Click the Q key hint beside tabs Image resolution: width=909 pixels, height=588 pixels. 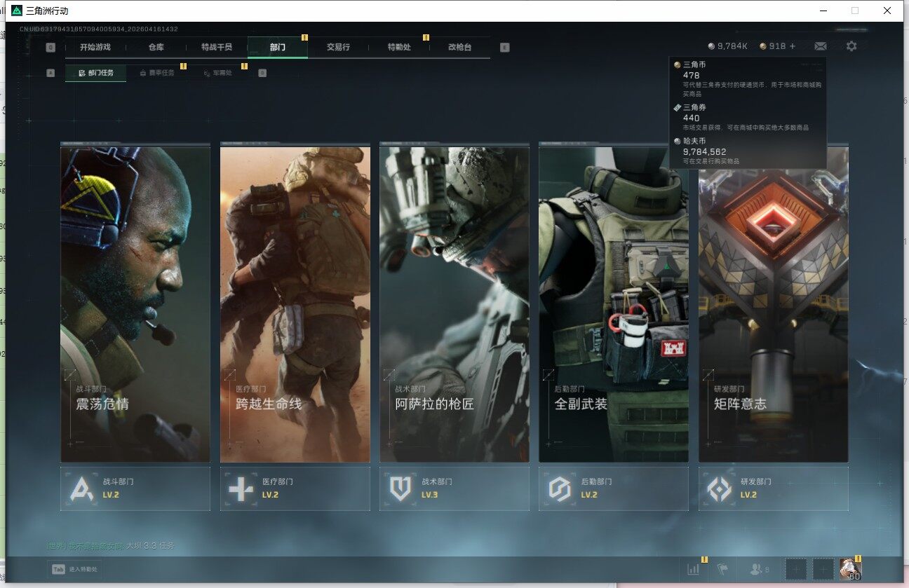click(50, 48)
